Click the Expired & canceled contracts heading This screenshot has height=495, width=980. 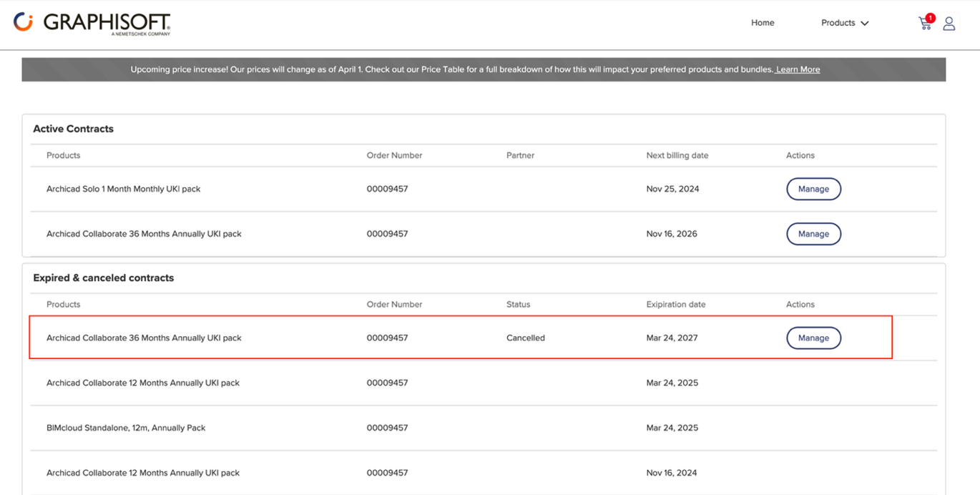click(104, 278)
